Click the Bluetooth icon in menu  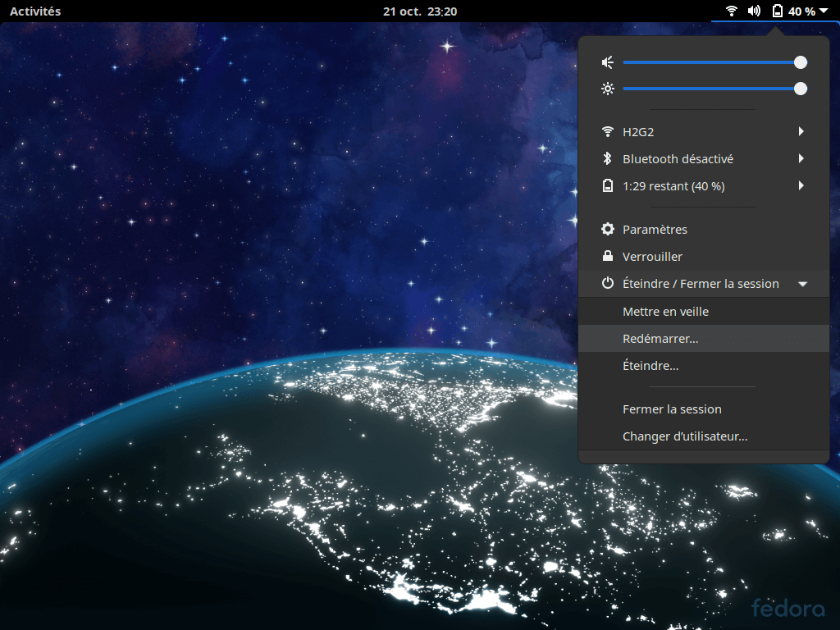point(608,158)
